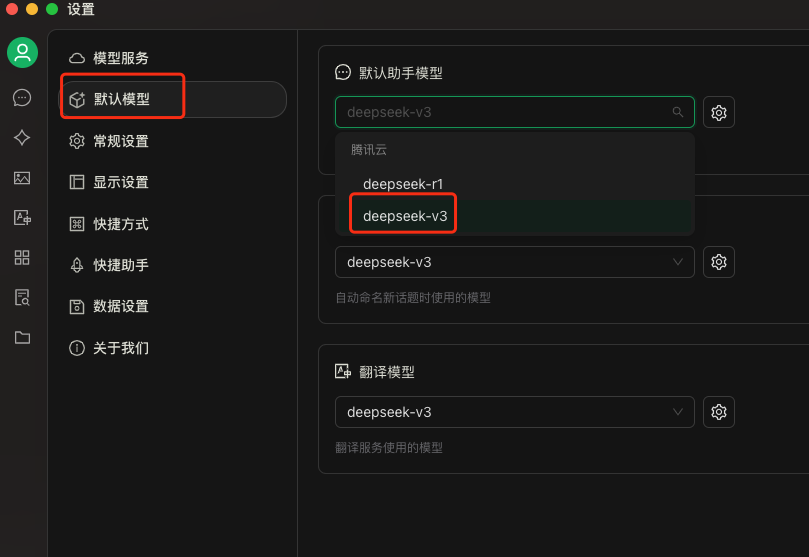
Task: Open 常规设置 settings section
Action: click(x=173, y=141)
